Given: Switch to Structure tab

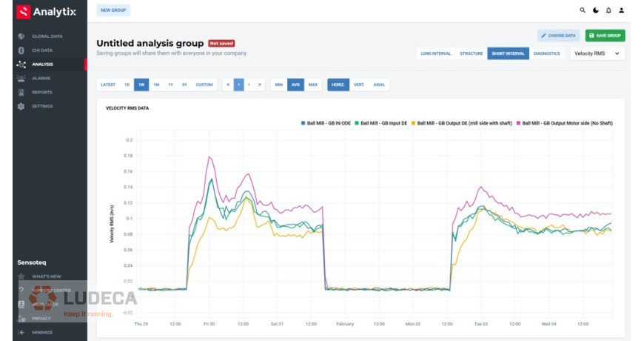Looking at the screenshot, I should tap(471, 53).
